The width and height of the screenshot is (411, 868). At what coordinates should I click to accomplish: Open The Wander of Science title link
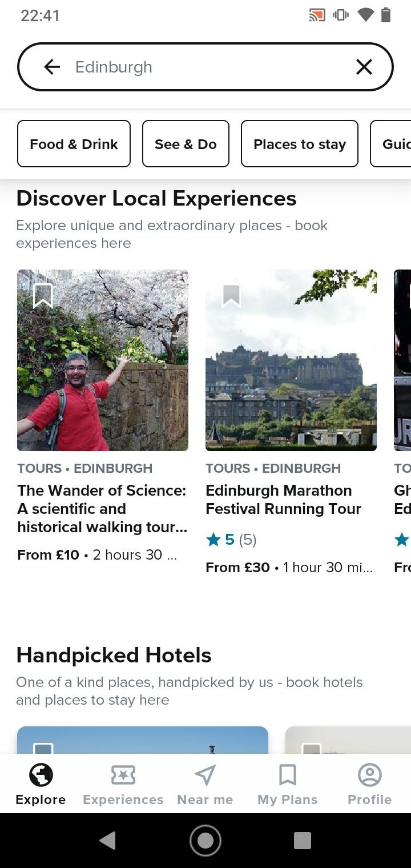pyautogui.click(x=102, y=508)
